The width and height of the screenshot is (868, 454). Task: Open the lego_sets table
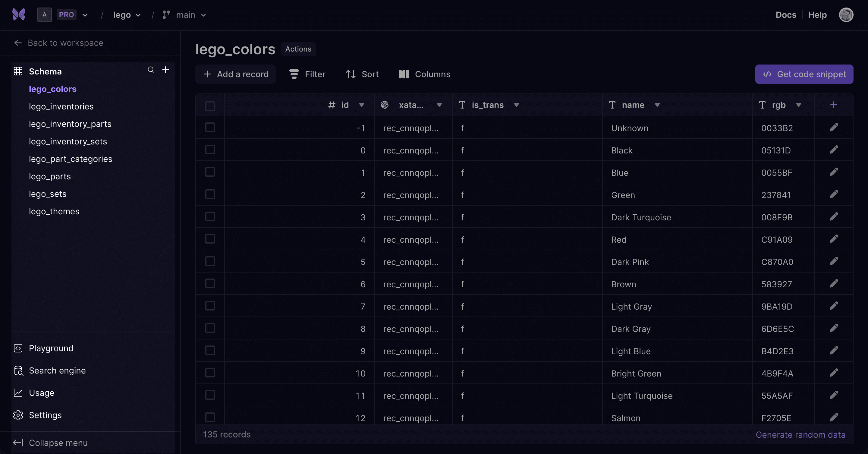pyautogui.click(x=48, y=194)
